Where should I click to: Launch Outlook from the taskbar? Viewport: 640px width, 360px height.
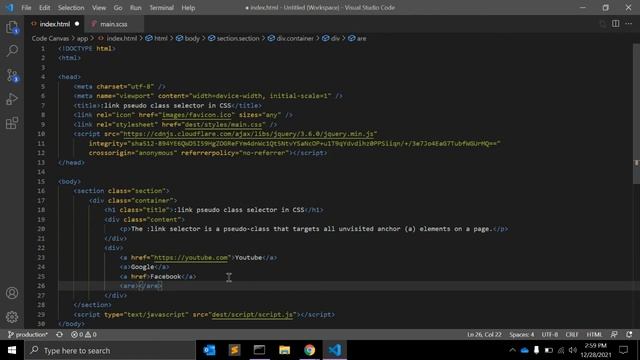tap(209, 350)
